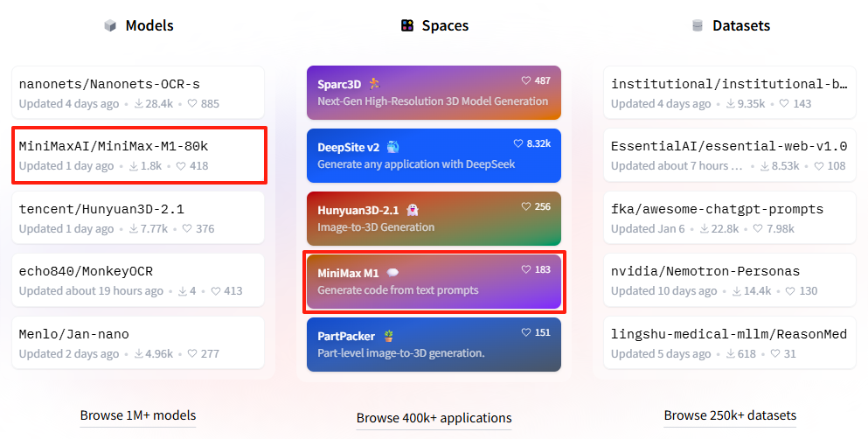The height and width of the screenshot is (439, 868).
Task: Click the Nanonets-OCR-s download icon
Action: point(138,103)
